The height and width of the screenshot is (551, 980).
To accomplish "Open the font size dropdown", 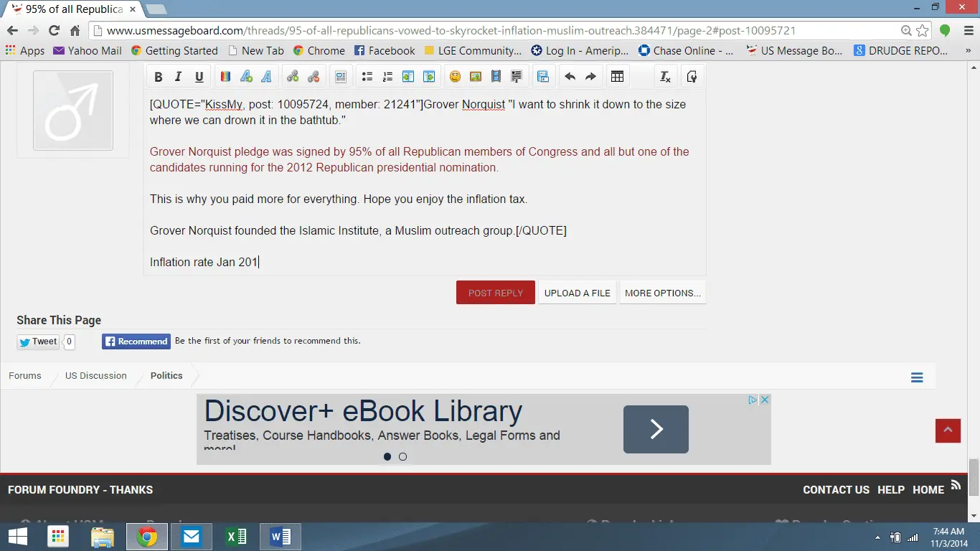I will click(245, 77).
